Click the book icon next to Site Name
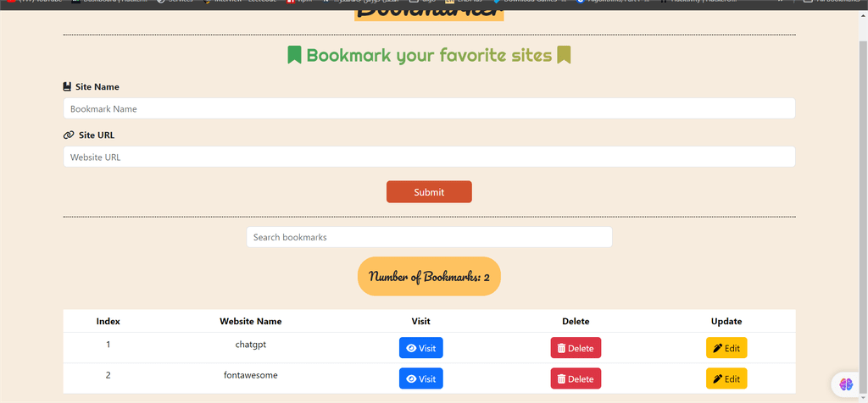Image resolution: width=868 pixels, height=403 pixels. (67, 87)
